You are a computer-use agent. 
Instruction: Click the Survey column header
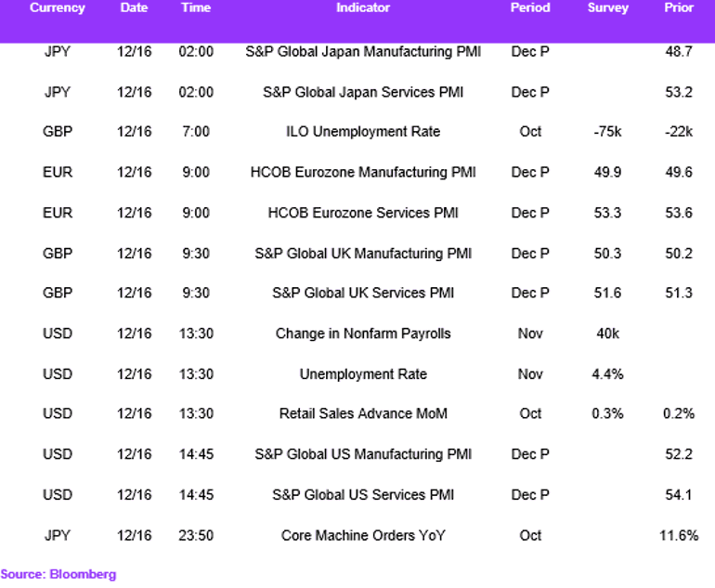[x=608, y=7]
